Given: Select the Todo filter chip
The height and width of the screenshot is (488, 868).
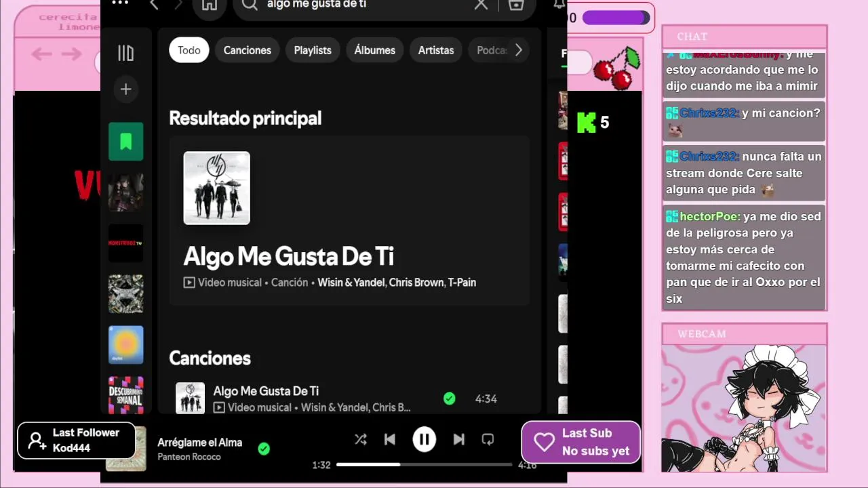Looking at the screenshot, I should (189, 50).
